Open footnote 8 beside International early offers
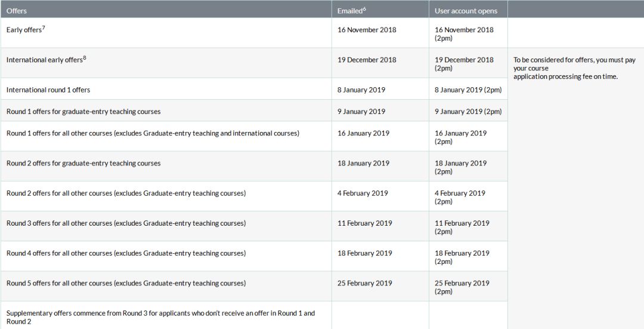Screen dimensions: 644x329 [85, 57]
